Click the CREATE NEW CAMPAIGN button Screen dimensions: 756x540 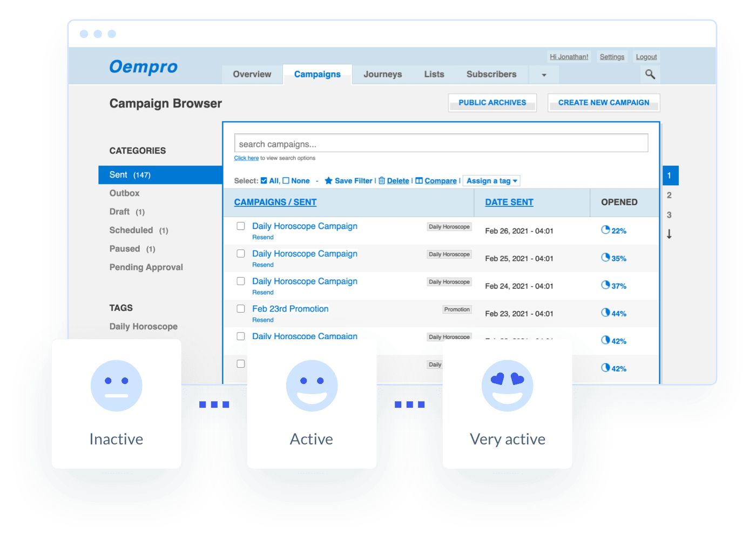pos(604,103)
